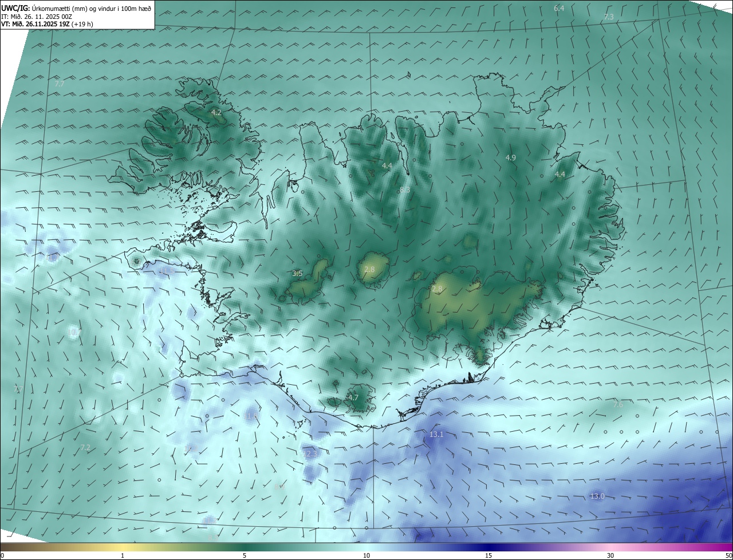Click the 13.0 value in the southeast ocean
Screen dimensions: 733x560
tap(597, 496)
